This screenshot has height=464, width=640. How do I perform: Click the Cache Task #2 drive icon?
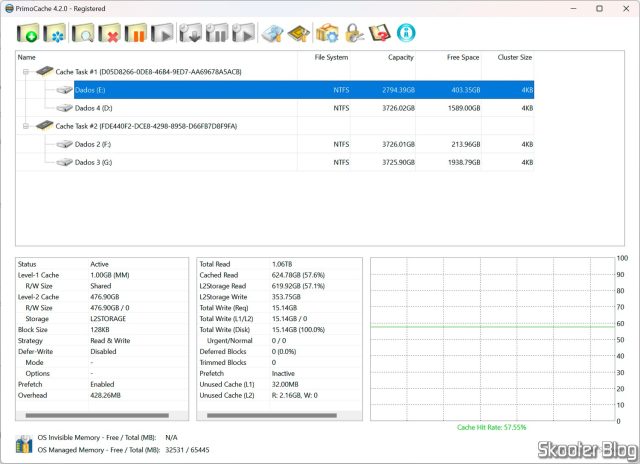click(44, 125)
